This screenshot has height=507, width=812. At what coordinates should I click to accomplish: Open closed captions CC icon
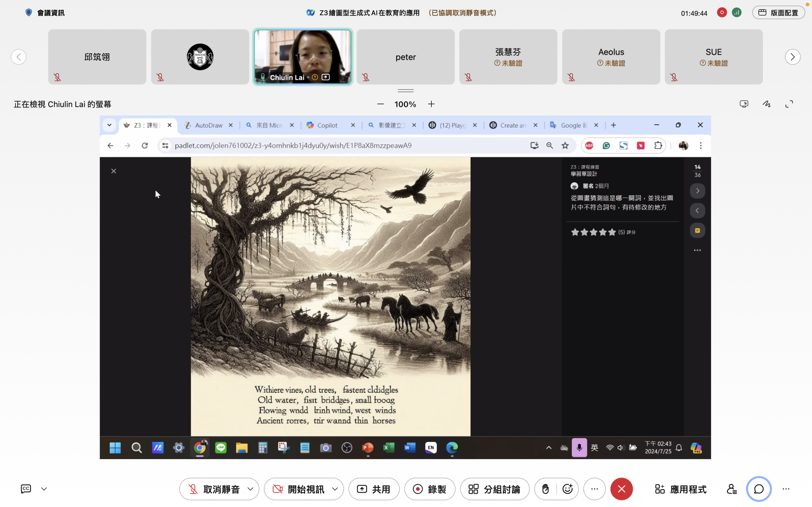click(26, 489)
